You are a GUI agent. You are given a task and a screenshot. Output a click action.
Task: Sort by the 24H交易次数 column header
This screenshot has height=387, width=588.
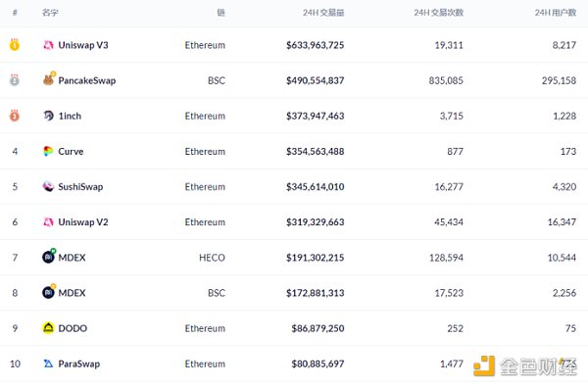[x=439, y=13]
